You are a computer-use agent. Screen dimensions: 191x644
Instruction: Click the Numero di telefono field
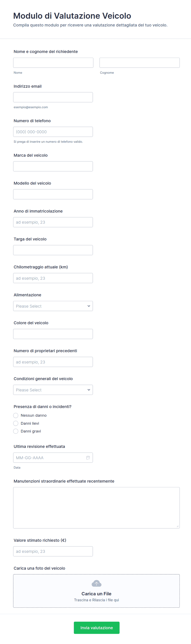53,132
